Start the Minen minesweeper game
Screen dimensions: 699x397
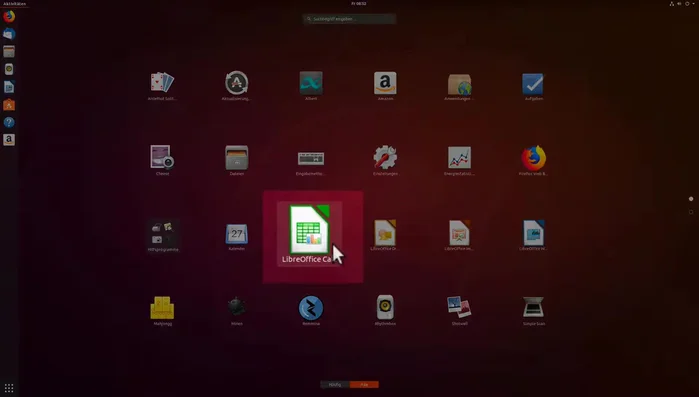coord(236,311)
